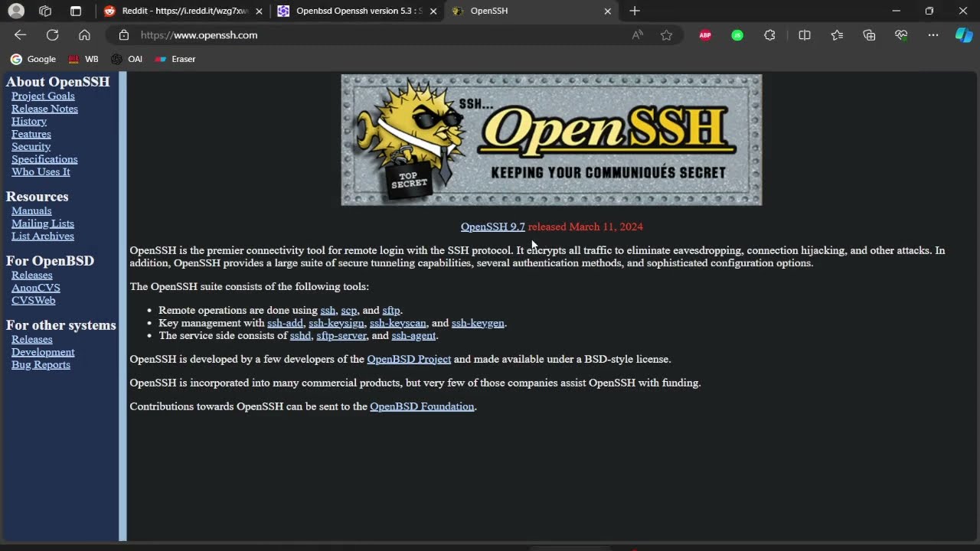
Task: Open the ssh-keyscan link
Action: coord(398,323)
